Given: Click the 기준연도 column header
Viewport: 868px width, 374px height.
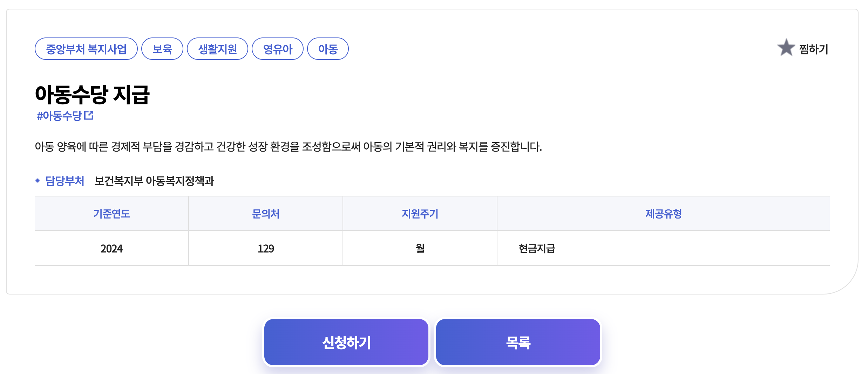Looking at the screenshot, I should [x=111, y=214].
